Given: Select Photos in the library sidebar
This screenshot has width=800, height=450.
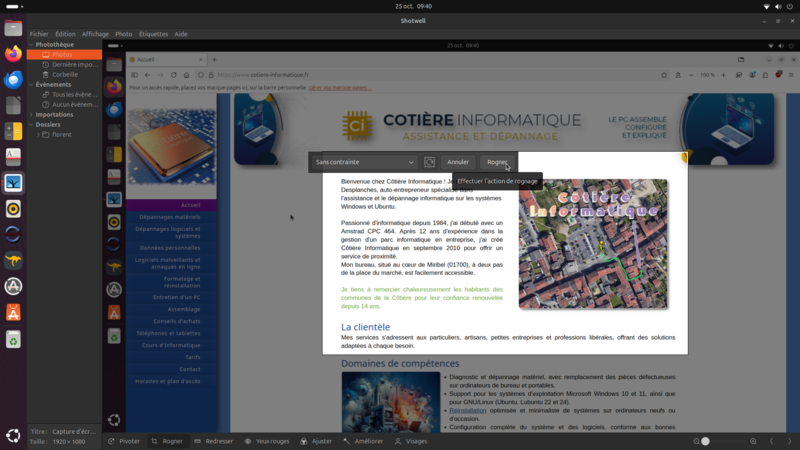Looking at the screenshot, I should coord(64,55).
